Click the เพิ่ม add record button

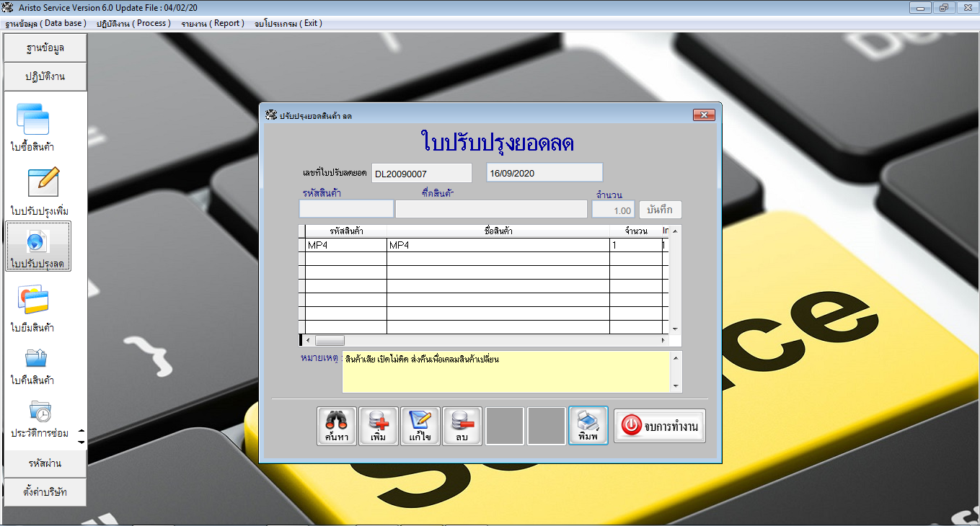pos(378,426)
